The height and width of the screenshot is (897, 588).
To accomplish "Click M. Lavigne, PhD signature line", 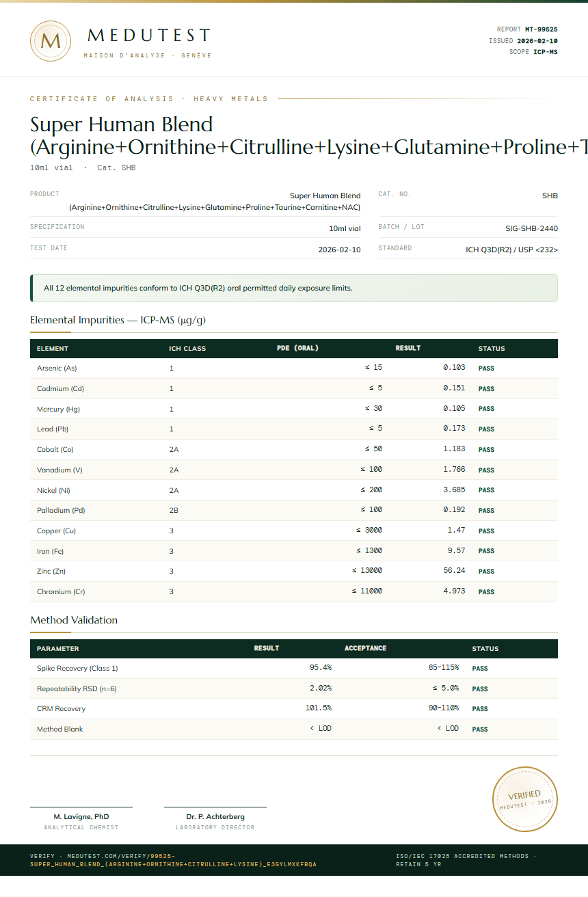I will [81, 816].
